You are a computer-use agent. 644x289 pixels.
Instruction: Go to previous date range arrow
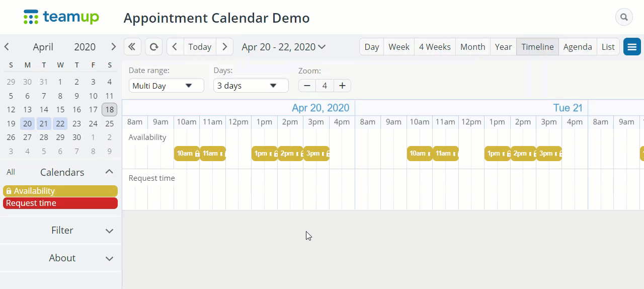[x=175, y=47]
